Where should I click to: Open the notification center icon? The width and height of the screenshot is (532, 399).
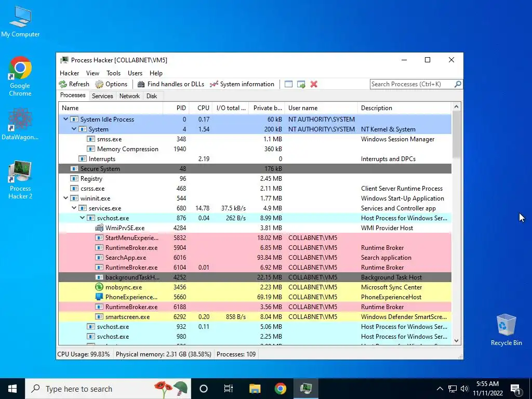(516, 389)
